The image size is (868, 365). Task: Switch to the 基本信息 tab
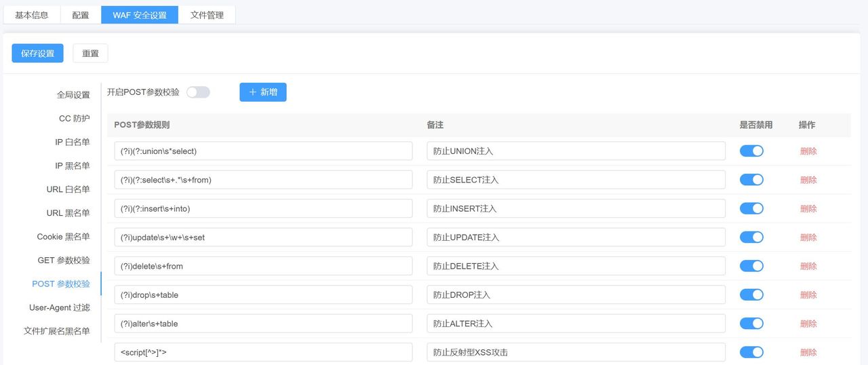point(32,15)
